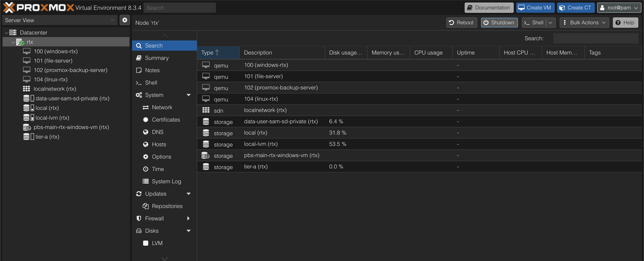Viewport: 644px width, 261px height.
Task: Click the rtx node icon in tree
Action: 20,42
